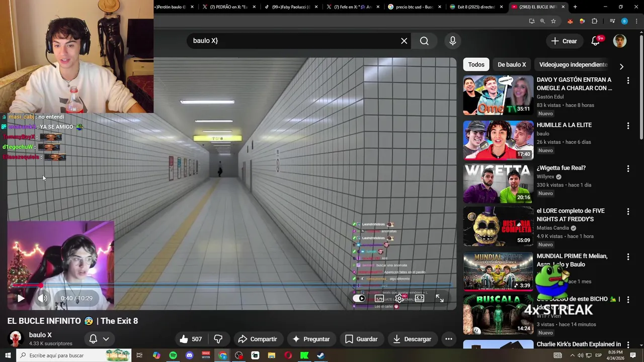Click the Compartir button

click(x=258, y=339)
